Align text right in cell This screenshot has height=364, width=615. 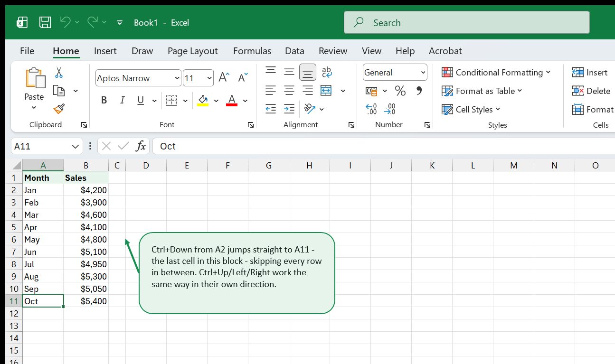(308, 90)
